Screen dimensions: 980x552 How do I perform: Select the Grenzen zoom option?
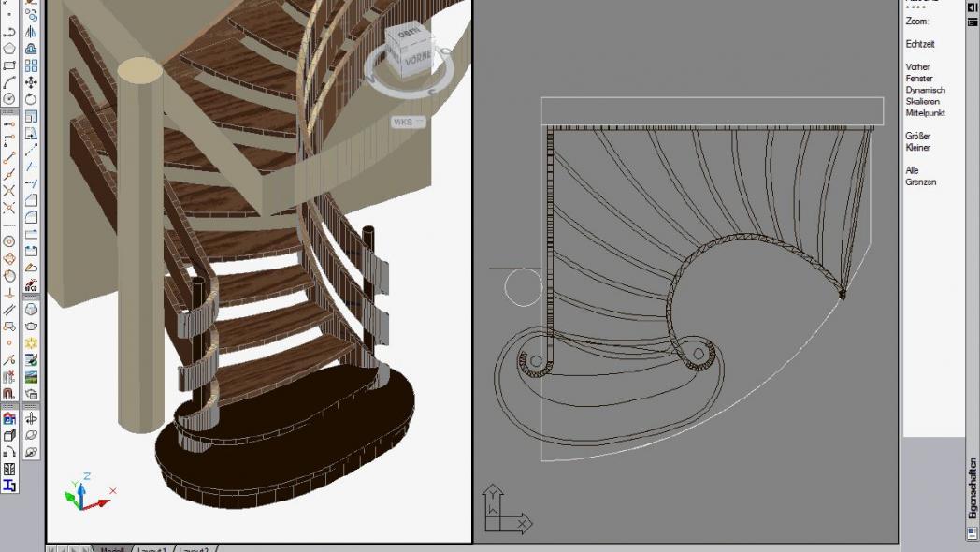tap(920, 182)
